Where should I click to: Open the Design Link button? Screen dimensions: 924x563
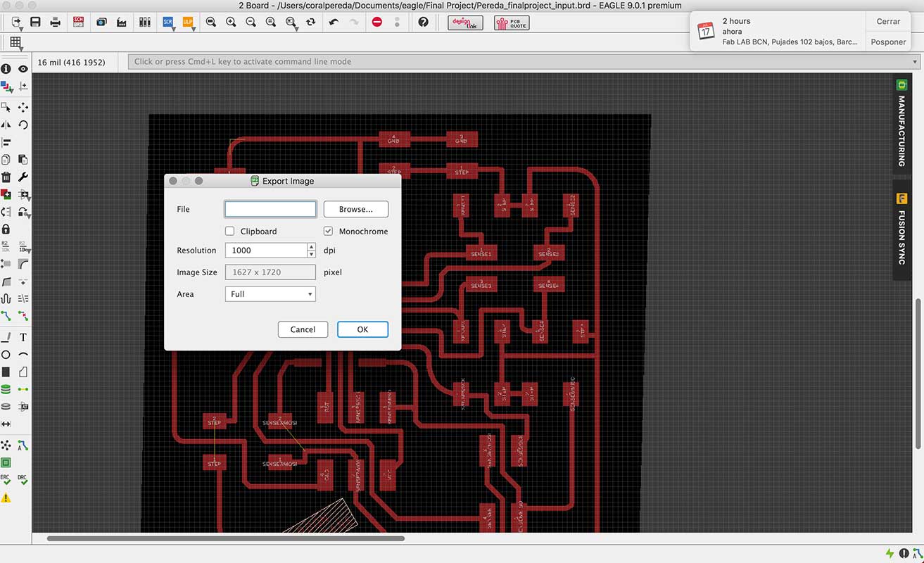[465, 23]
